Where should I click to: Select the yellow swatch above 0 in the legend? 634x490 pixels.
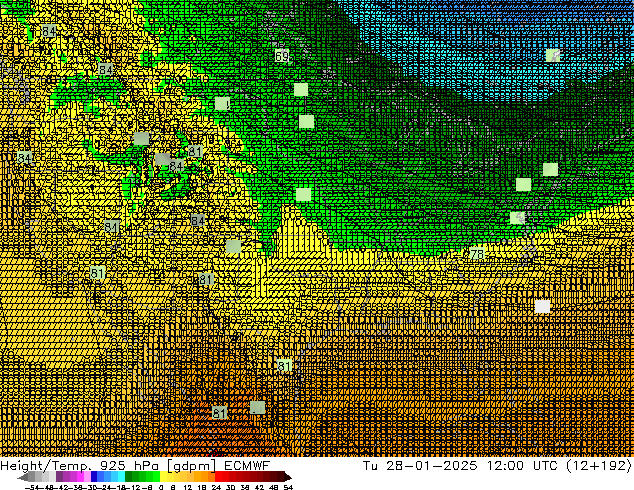point(163,476)
